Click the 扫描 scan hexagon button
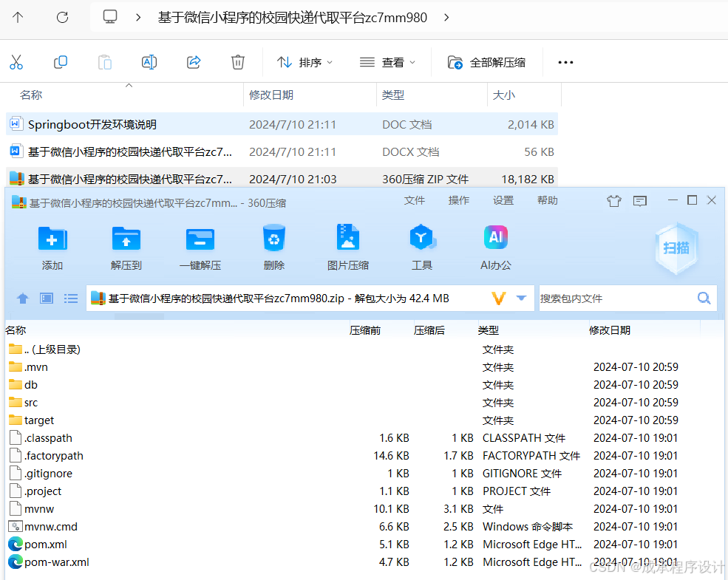The image size is (728, 580). click(x=676, y=248)
